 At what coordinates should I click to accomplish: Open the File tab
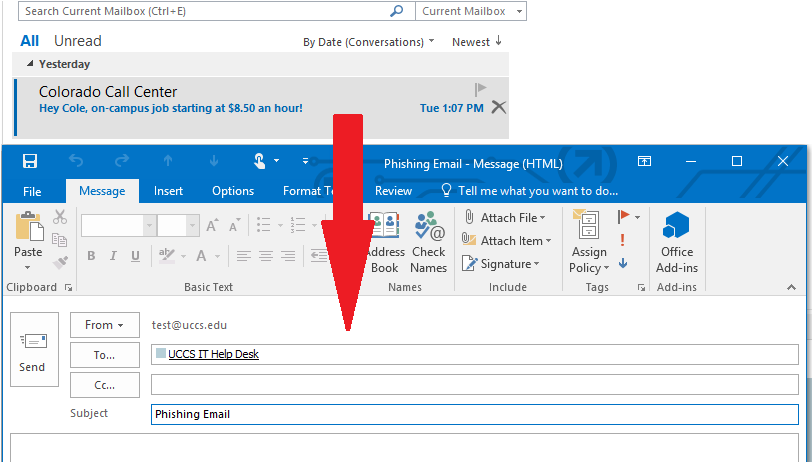pyautogui.click(x=32, y=191)
